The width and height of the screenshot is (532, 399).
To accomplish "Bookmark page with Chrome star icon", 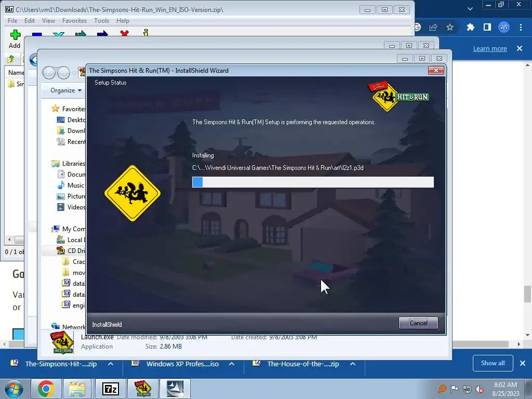I will (450, 27).
